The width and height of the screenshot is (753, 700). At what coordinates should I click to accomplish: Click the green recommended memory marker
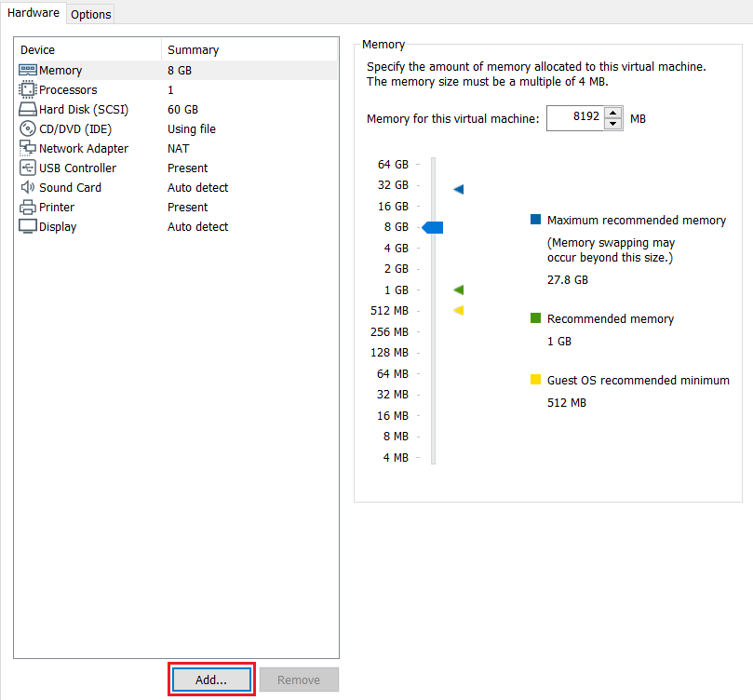459,289
